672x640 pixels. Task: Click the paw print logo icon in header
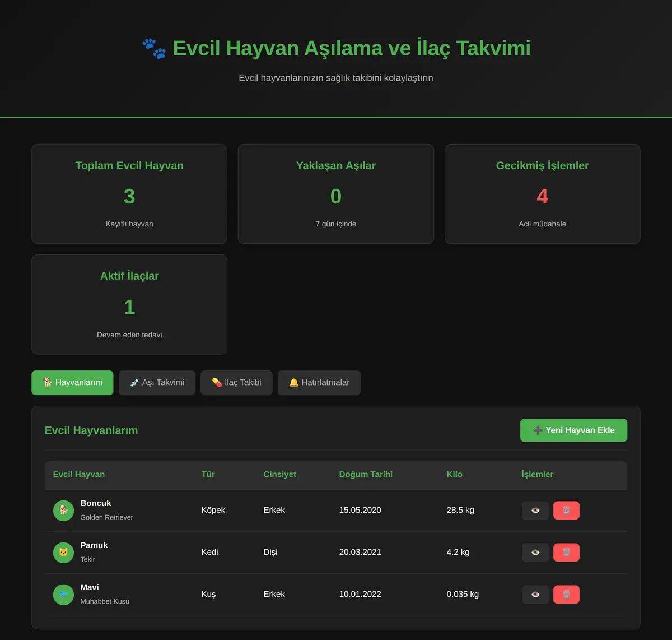click(154, 49)
